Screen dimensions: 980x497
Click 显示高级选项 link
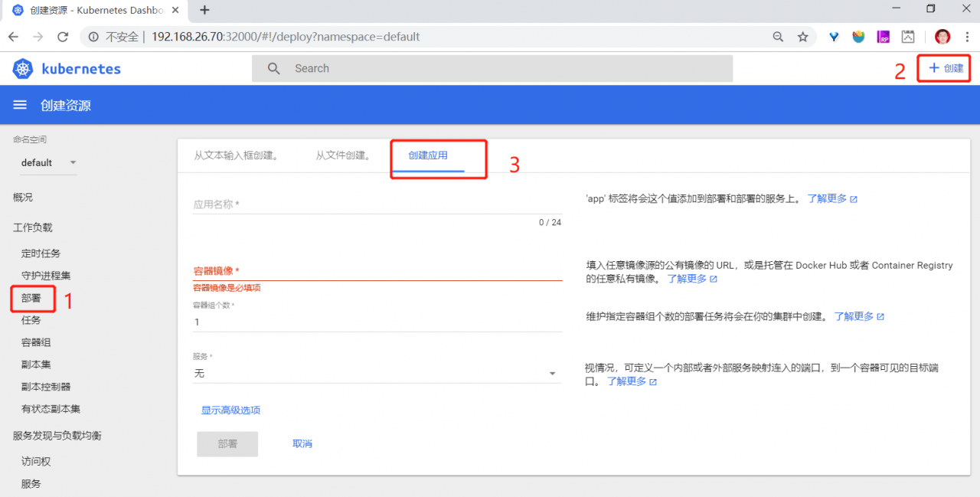point(230,410)
